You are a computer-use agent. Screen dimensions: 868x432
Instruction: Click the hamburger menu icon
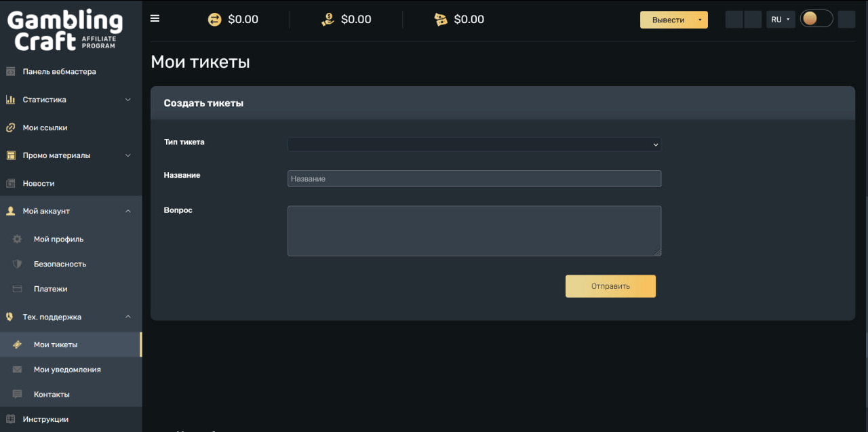pyautogui.click(x=155, y=18)
